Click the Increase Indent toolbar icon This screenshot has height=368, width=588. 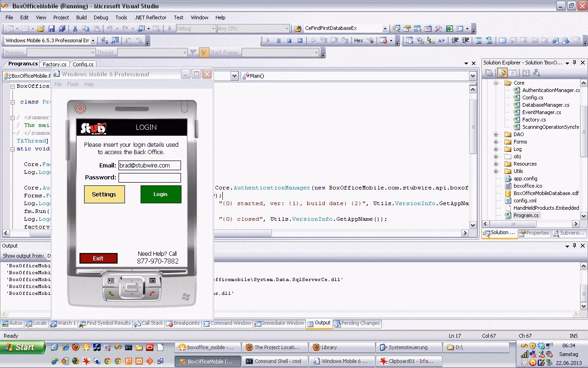pyautogui.click(x=465, y=40)
